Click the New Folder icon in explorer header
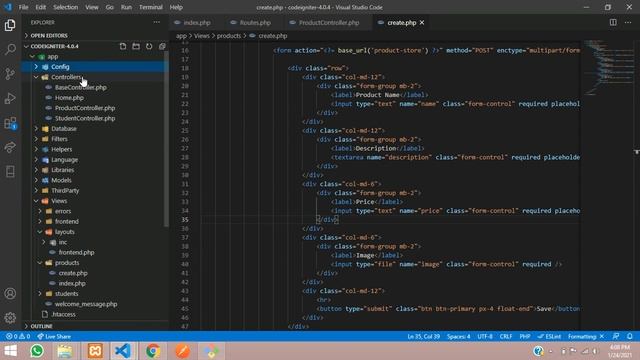Screen dimensions: 640x360 [136, 46]
